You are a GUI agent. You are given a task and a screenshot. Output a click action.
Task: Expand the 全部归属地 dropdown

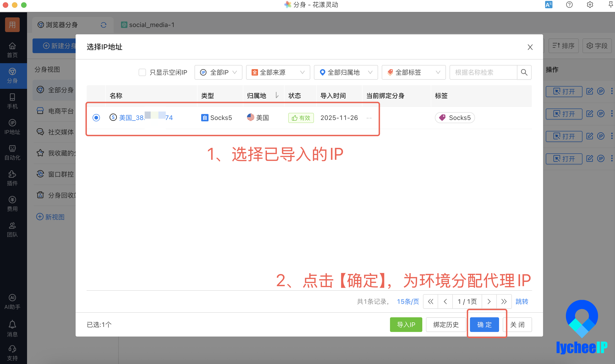click(346, 72)
